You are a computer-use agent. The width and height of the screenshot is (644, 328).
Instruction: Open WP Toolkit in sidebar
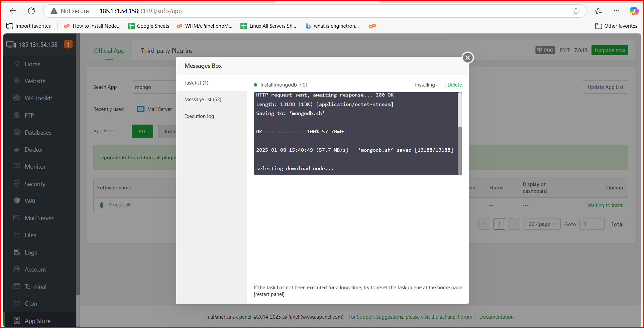(38, 98)
